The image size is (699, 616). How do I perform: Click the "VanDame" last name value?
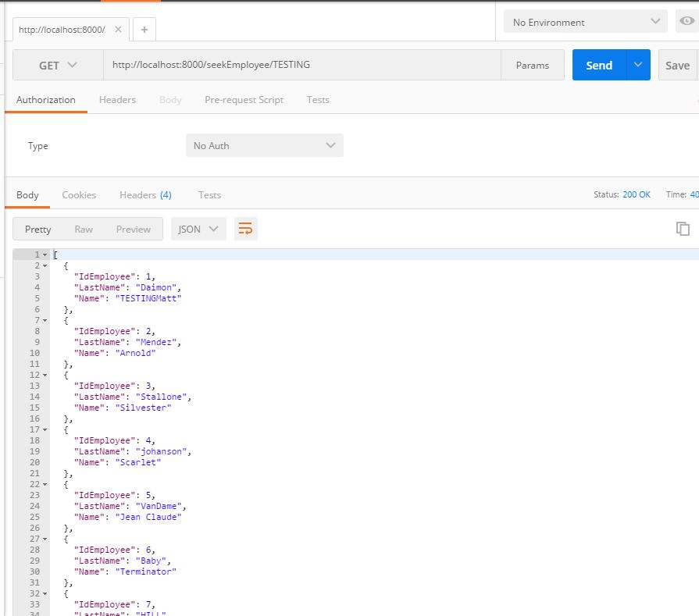tap(159, 507)
